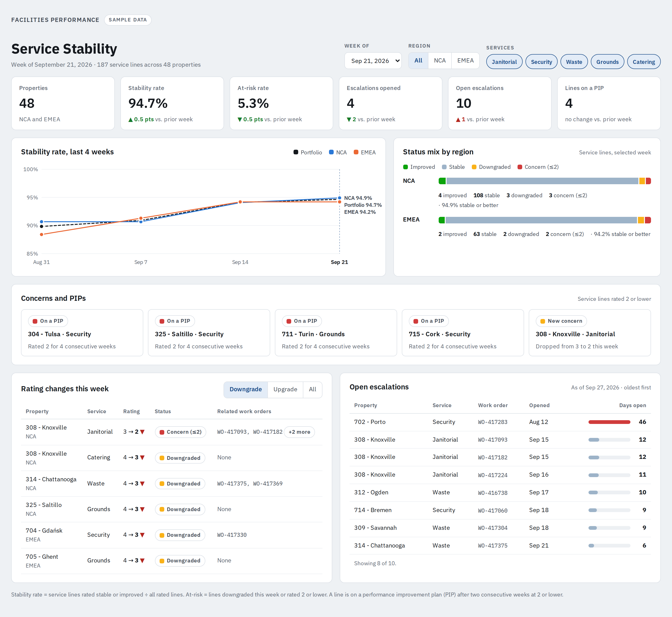
Task: Click the Portfolio legend swatch
Action: pyautogui.click(x=296, y=152)
